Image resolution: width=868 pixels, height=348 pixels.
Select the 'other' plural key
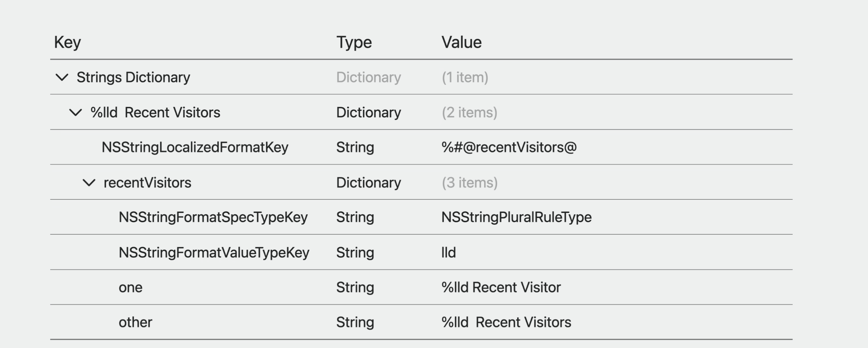pyautogui.click(x=136, y=322)
